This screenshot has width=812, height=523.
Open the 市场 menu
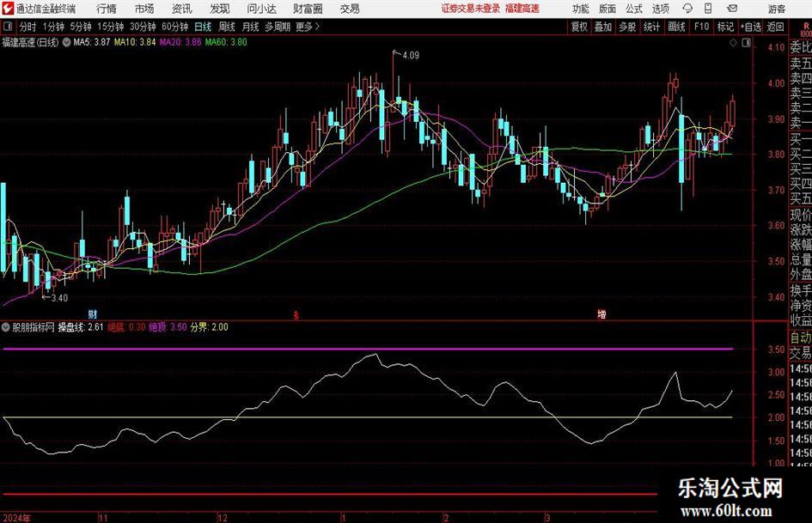[144, 9]
